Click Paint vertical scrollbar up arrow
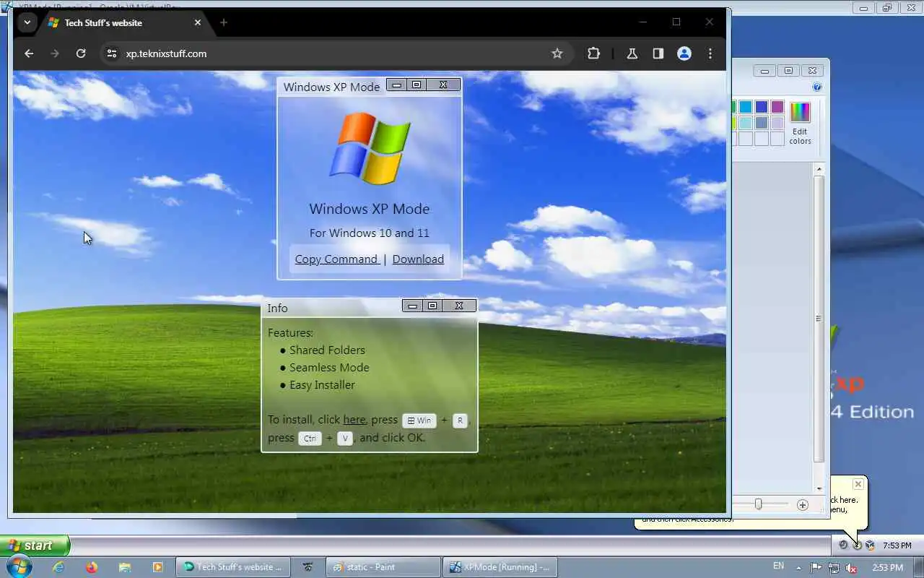The height and width of the screenshot is (578, 924). point(819,169)
